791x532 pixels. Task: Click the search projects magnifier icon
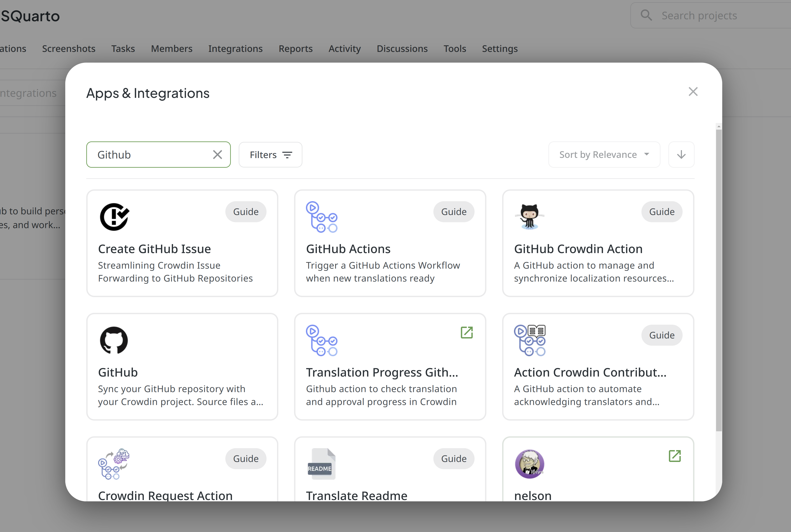(646, 15)
